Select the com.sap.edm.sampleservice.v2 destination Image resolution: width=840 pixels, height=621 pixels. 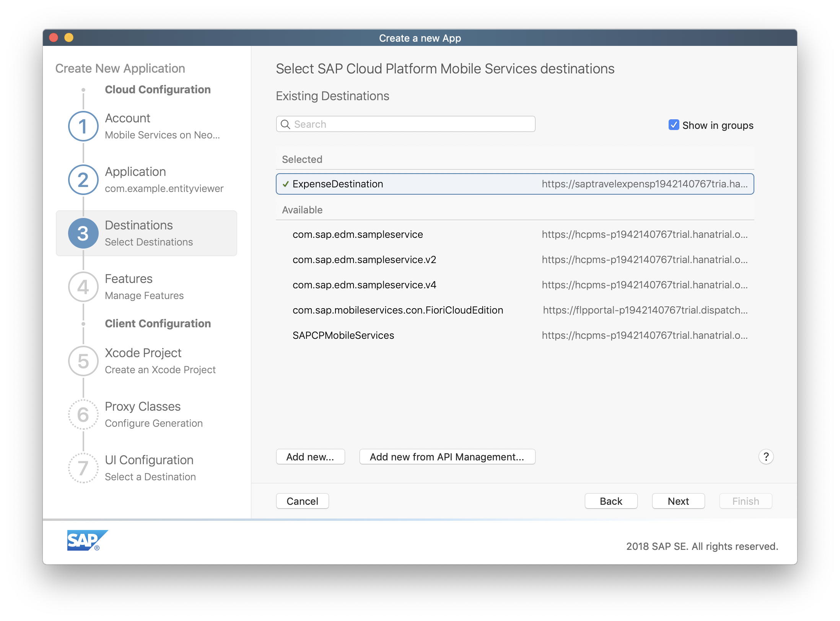click(515, 260)
